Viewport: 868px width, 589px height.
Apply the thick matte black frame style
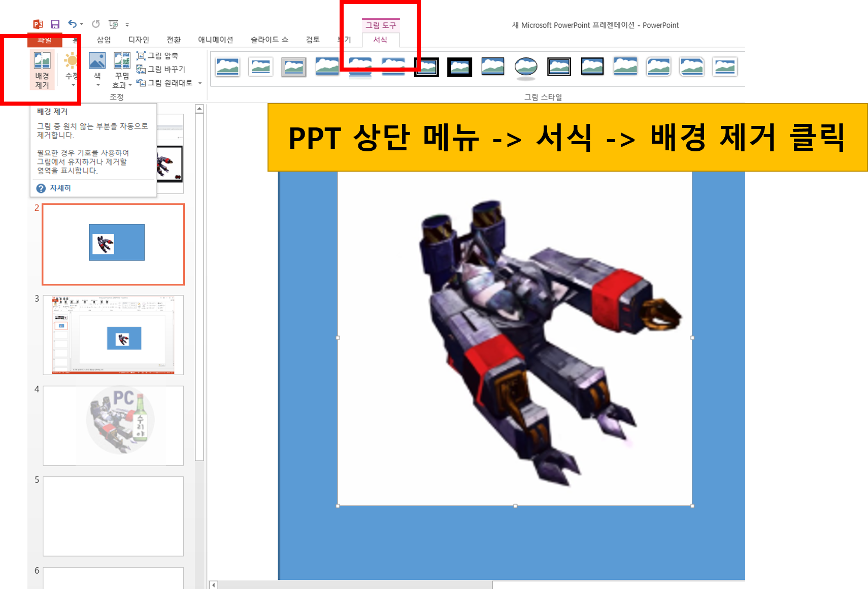click(460, 67)
